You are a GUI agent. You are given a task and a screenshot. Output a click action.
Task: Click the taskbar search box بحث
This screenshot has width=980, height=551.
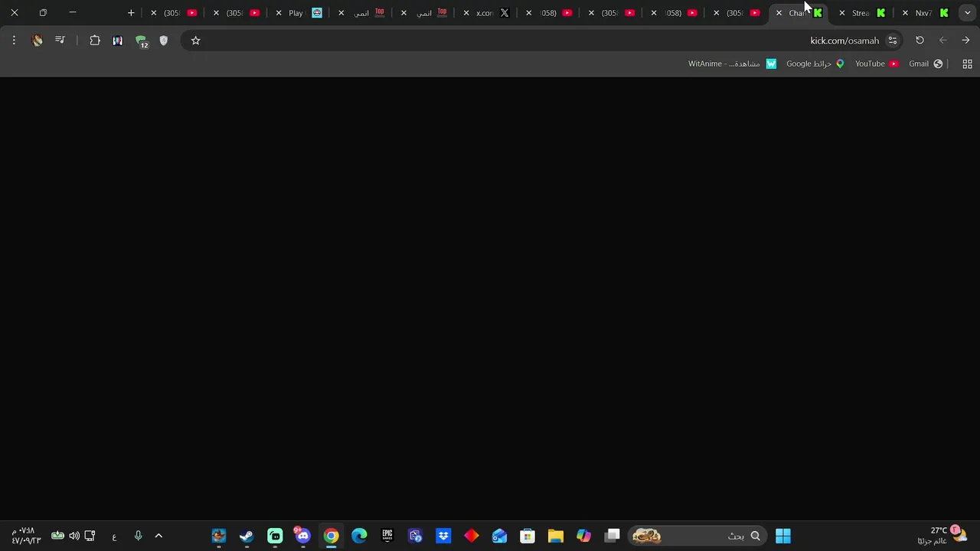(698, 536)
